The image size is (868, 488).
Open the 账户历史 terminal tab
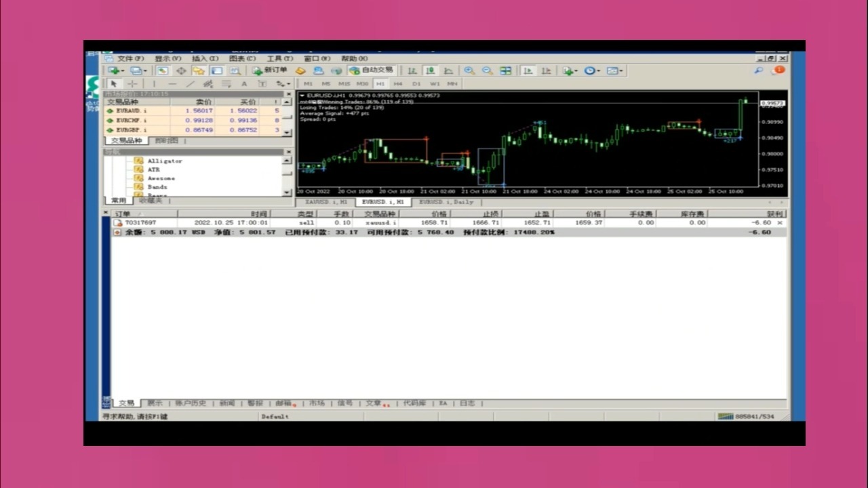(x=191, y=403)
